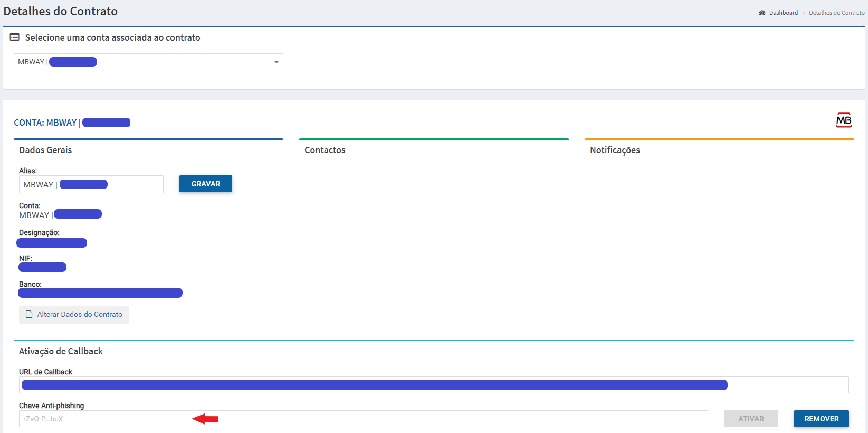The image size is (868, 433).
Task: Click the REMOVER button
Action: [x=822, y=419]
